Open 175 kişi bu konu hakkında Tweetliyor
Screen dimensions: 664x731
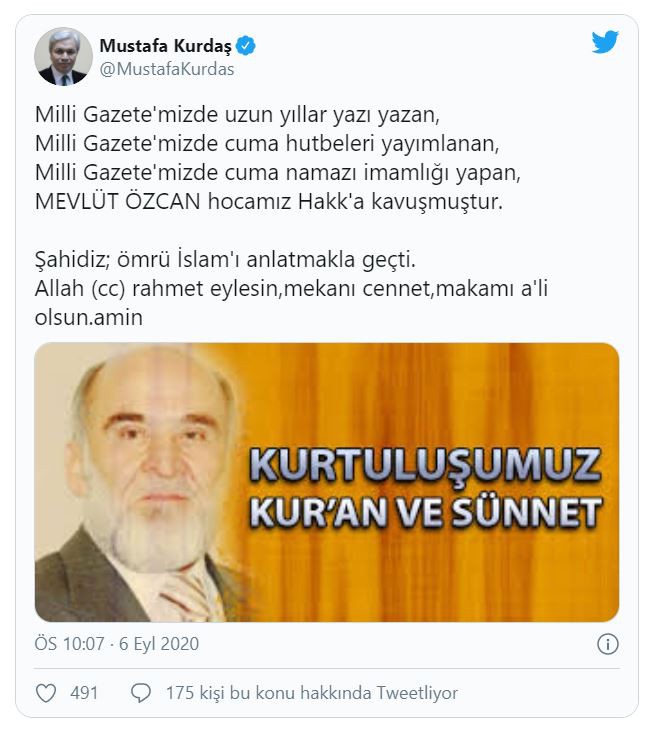point(311,693)
